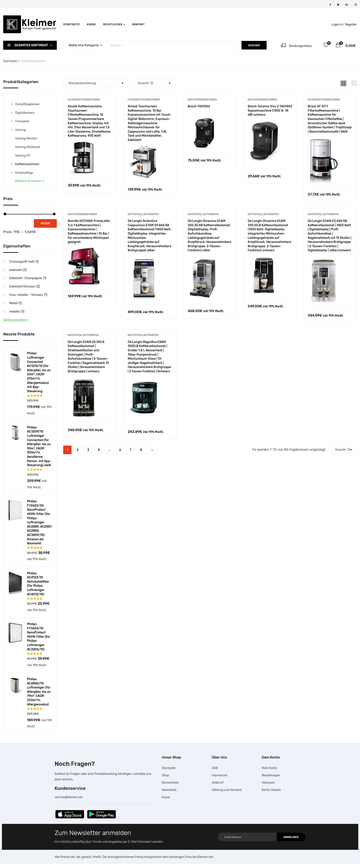Screen dimensions: 360x868
Task: Expand the Wähle eine Kategorie dropdown
Action: (85, 45)
